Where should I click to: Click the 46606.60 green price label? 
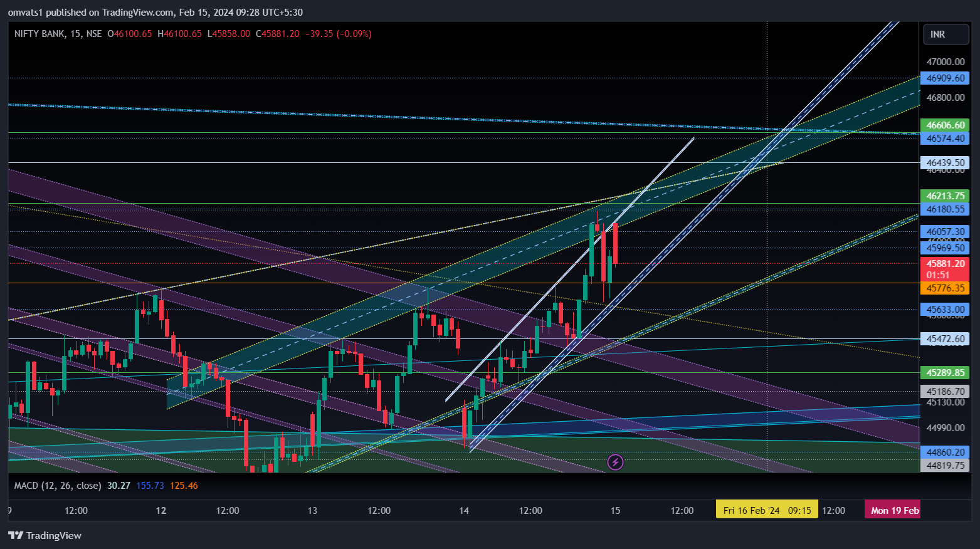pos(945,125)
